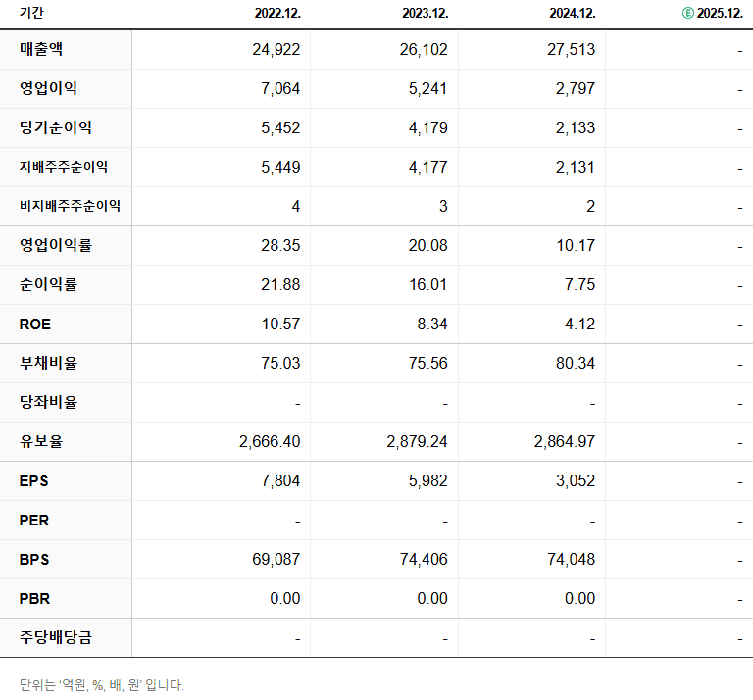Select operating margin value 28.35
This screenshot has width=753, height=700.
coord(280,245)
